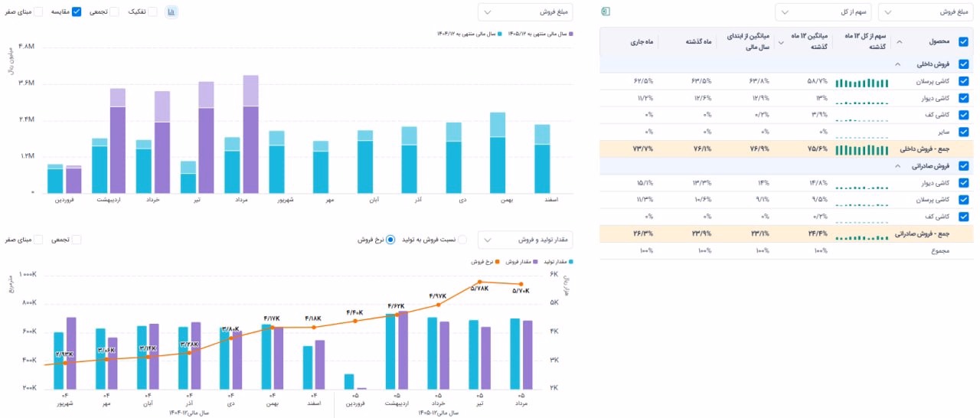Click sparkline of domestic کاشی پرسلان row

(861, 81)
